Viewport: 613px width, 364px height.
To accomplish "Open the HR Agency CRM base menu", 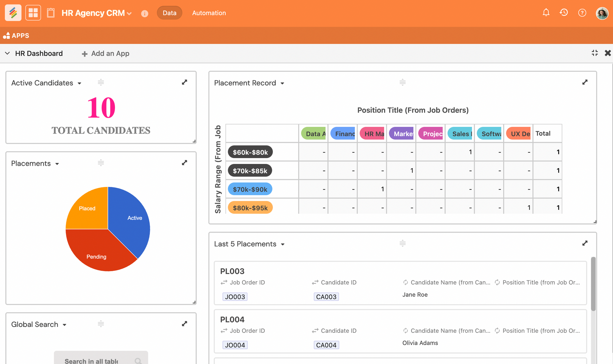I will tap(97, 13).
